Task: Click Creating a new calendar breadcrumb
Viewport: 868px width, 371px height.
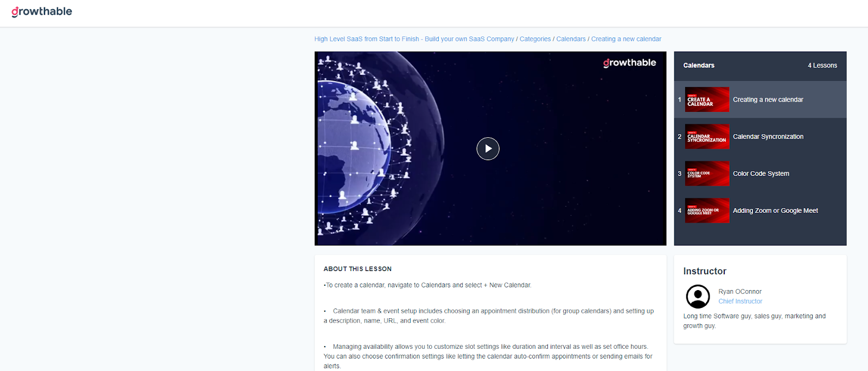Action: [626, 39]
